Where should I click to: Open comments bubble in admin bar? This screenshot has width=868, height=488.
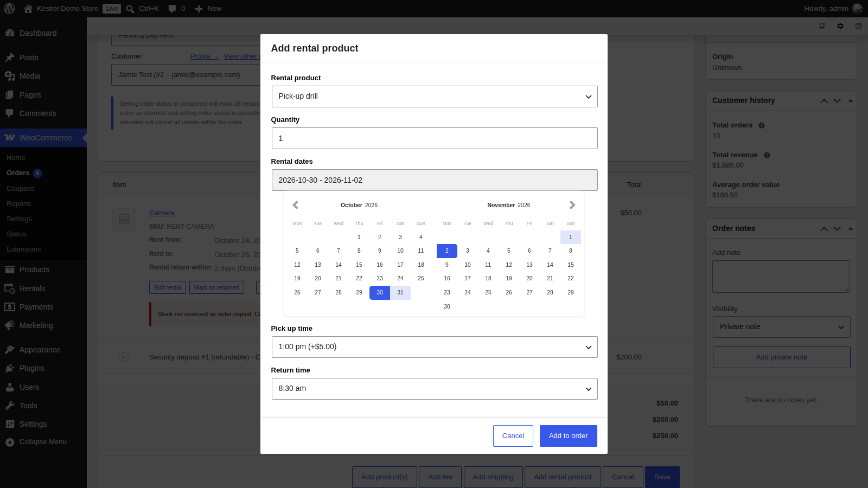click(x=173, y=9)
